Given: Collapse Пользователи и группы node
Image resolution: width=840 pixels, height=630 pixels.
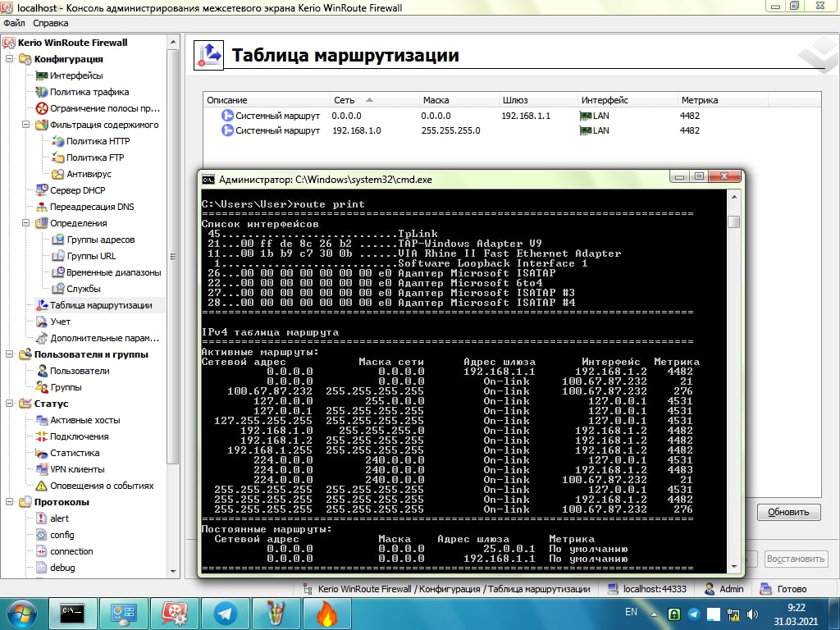Looking at the screenshot, I should (9, 354).
